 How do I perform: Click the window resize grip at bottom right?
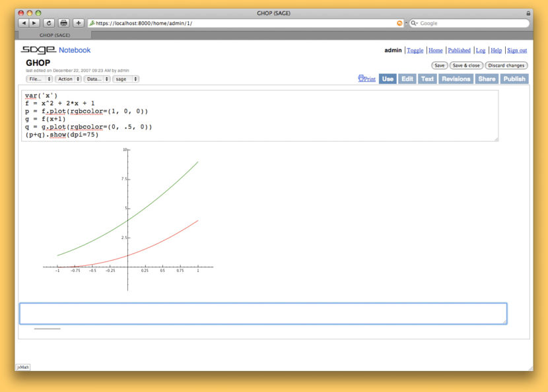pyautogui.click(x=531, y=368)
